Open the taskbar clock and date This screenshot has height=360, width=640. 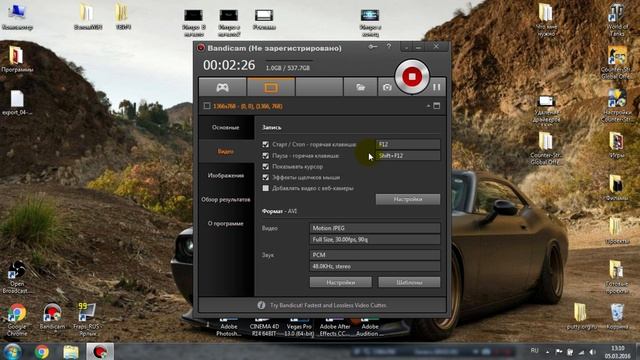(617, 351)
